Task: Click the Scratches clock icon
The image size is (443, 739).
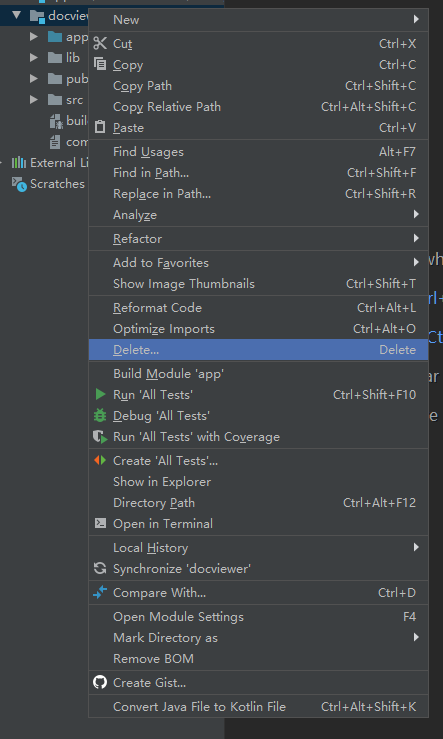Action: 19,184
